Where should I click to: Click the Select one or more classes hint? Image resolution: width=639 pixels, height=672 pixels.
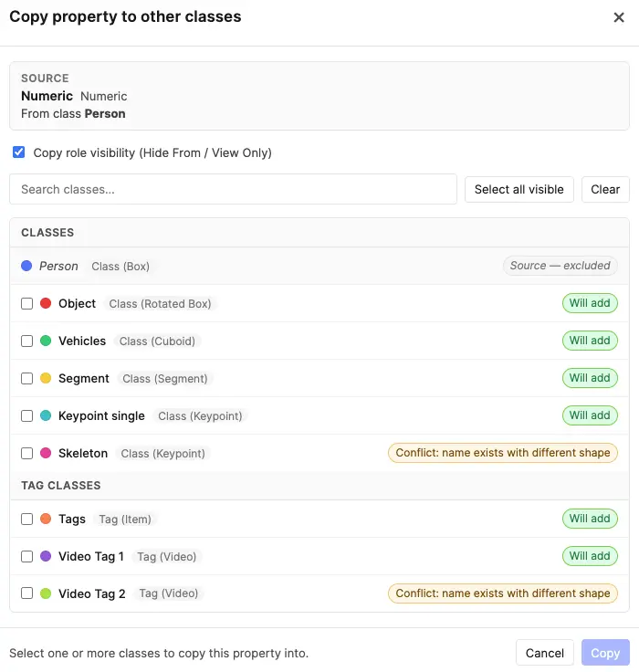point(159,653)
